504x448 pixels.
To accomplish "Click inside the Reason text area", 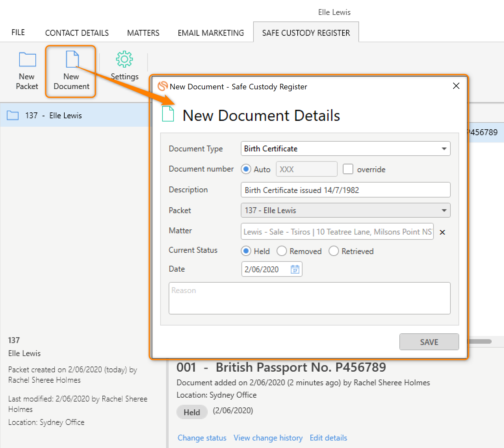I will pyautogui.click(x=309, y=298).
